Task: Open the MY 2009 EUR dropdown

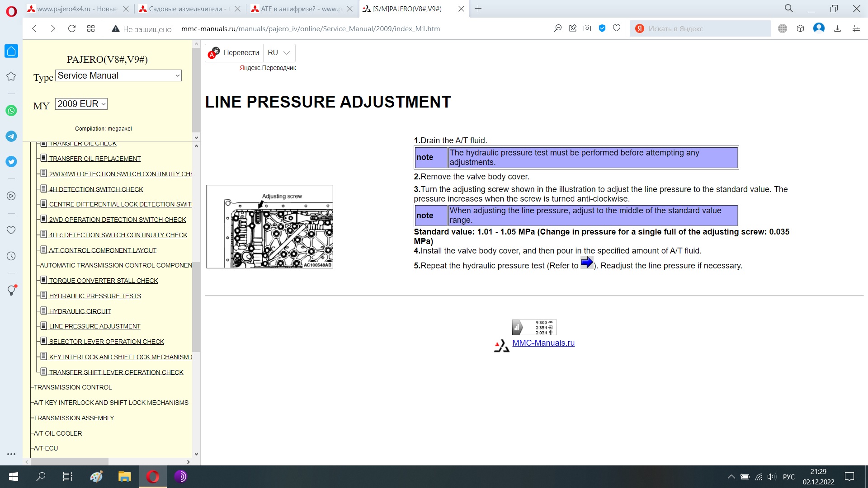Action: 81,104
